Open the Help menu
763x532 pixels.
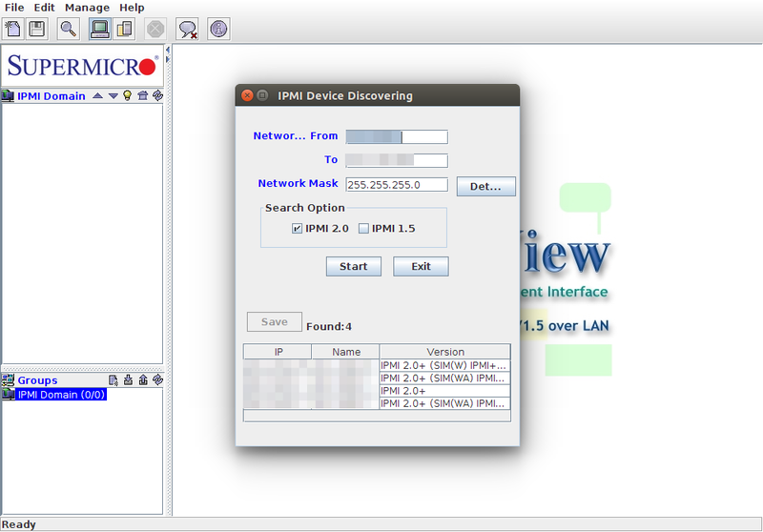132,8
